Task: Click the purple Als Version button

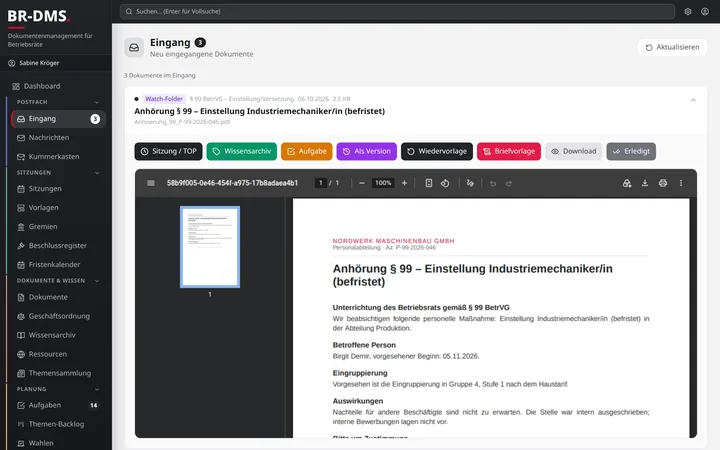Action: 366,152
